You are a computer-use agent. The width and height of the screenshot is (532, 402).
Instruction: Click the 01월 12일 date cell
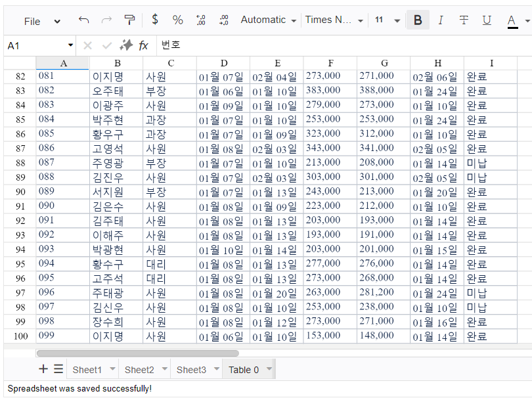point(277,322)
